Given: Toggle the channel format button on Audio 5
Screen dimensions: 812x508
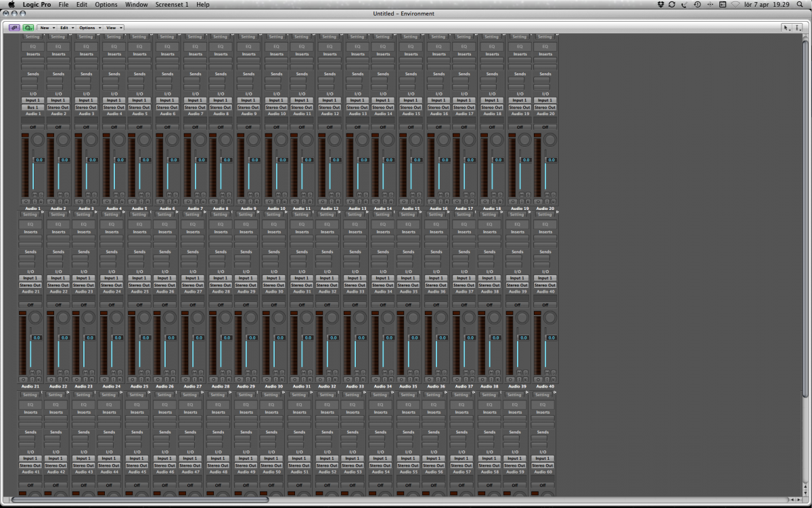Looking at the screenshot, I should [x=133, y=201].
